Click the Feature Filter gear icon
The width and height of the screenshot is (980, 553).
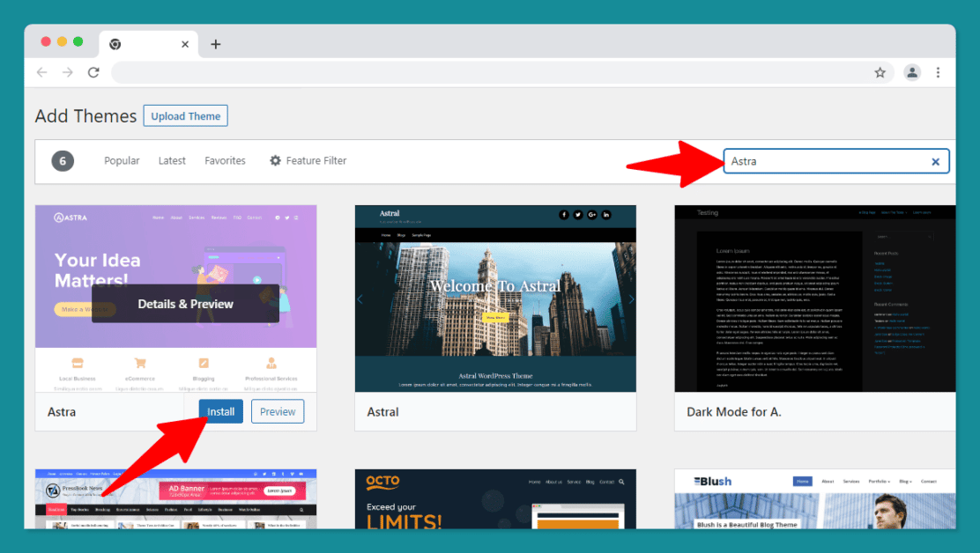pos(275,160)
